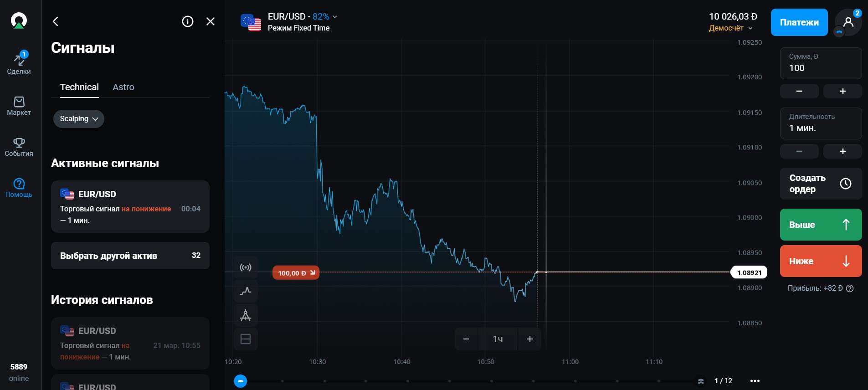The image size is (868, 390).
Task: Click the История сигналов heading
Action: pos(102,300)
